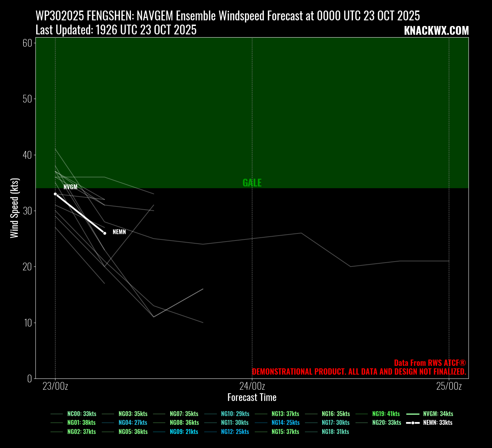Click the NVGM green line swatch in legend
This screenshot has height=448, width=492.
pyautogui.click(x=413, y=414)
